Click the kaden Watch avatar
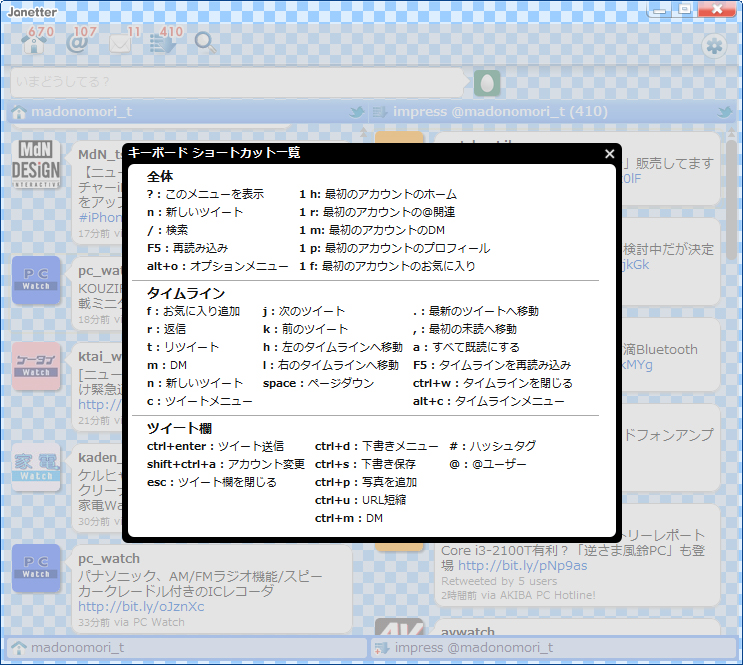Screen dimensions: 743x665 pos(36,467)
